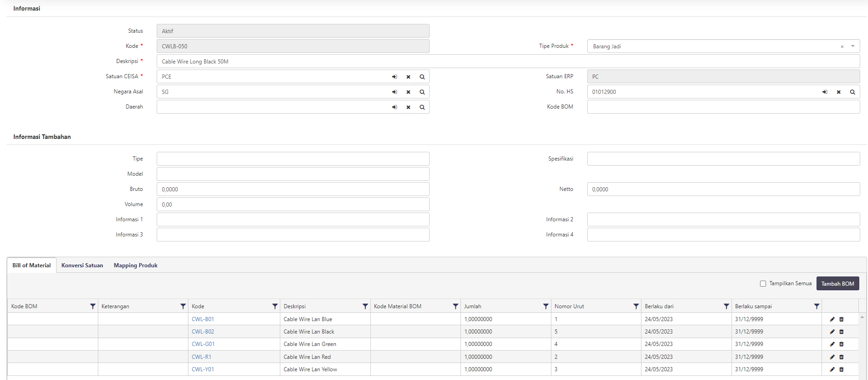This screenshot has width=868, height=380.
Task: Delete the CWL-G01 row with trash icon
Action: tap(841, 344)
